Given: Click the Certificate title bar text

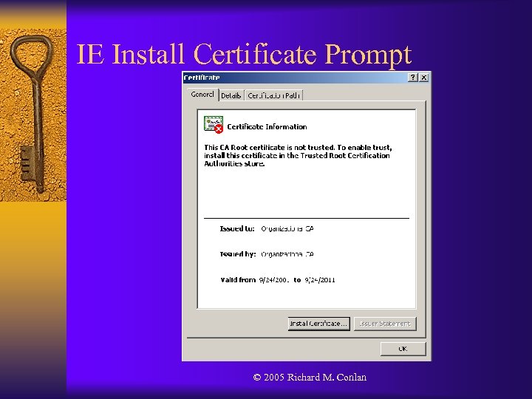Looking at the screenshot, I should [202, 78].
